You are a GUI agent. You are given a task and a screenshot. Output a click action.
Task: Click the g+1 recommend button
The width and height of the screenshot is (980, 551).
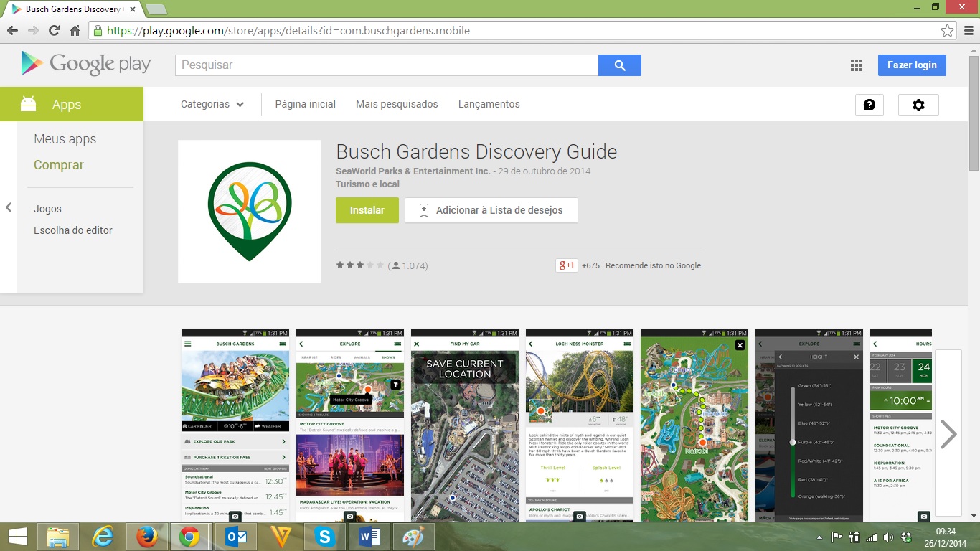[566, 265]
